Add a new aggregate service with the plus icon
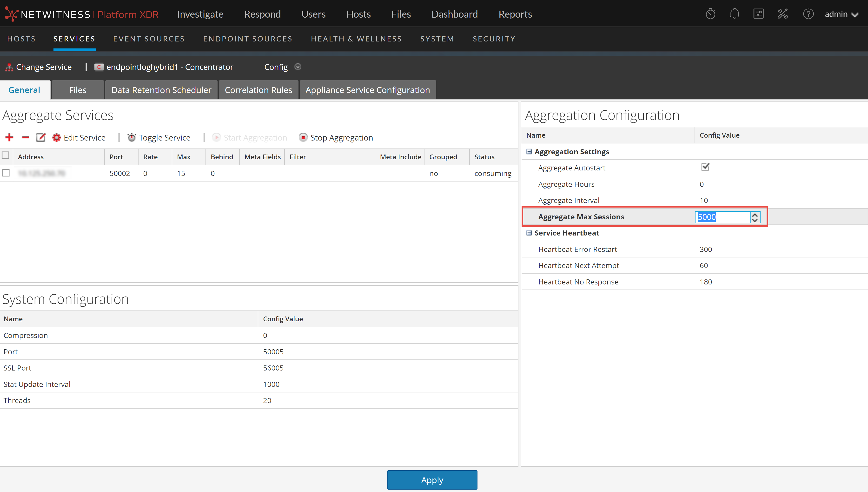The width and height of the screenshot is (868, 492). pyautogui.click(x=9, y=137)
